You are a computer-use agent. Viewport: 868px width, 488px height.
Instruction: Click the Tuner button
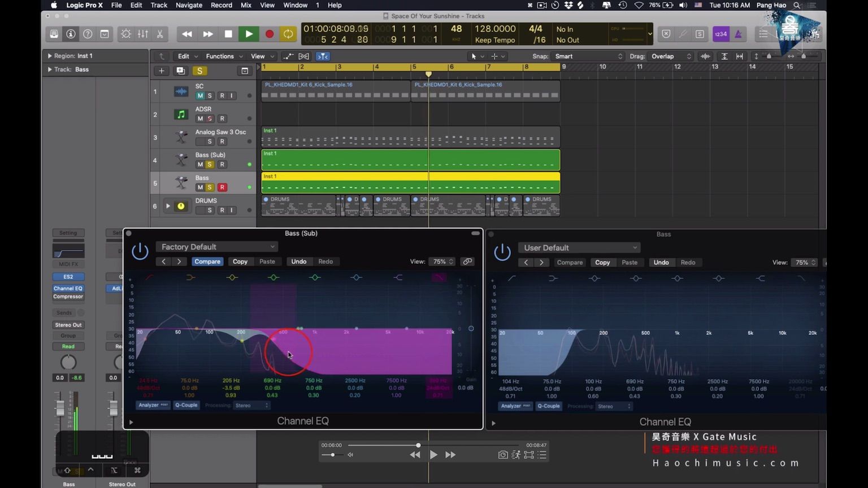[683, 34]
